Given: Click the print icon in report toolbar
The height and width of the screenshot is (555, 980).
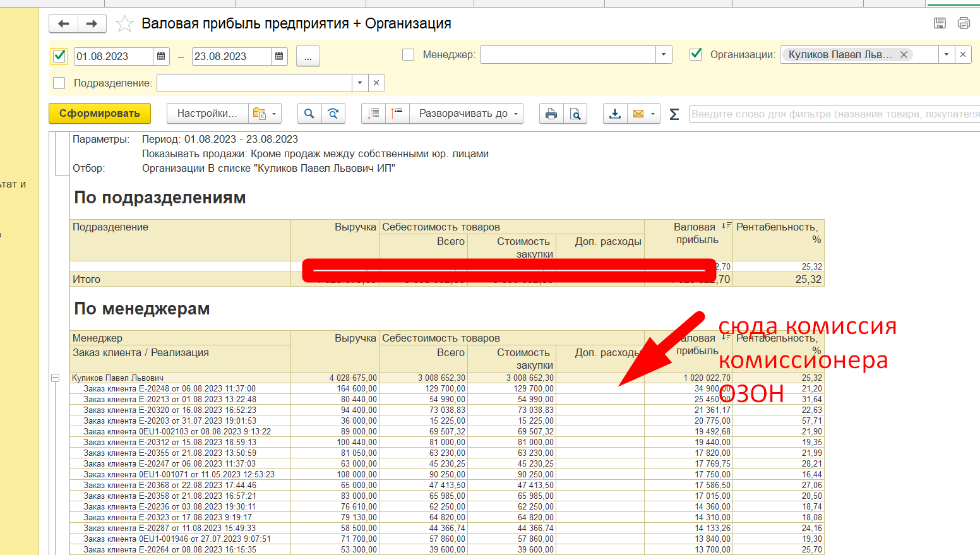Looking at the screenshot, I should 551,114.
